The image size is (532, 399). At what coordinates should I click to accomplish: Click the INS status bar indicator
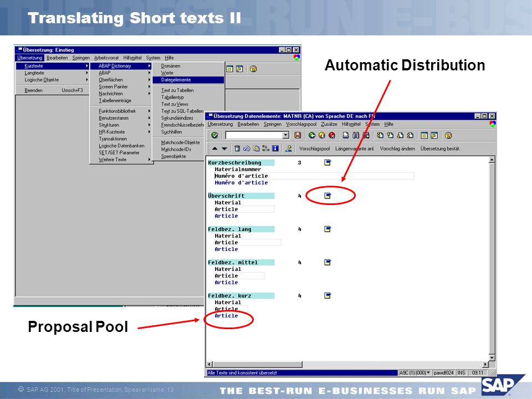(461, 372)
